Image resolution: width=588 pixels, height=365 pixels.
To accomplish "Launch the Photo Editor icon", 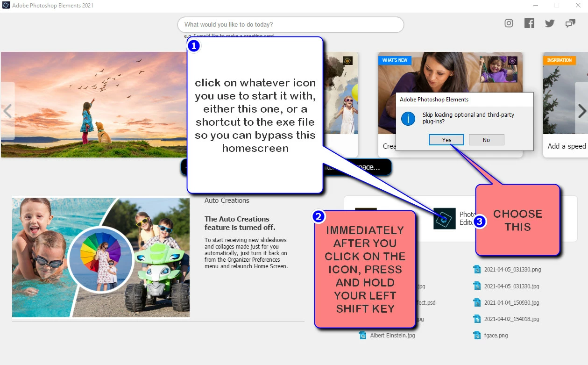I will tap(445, 218).
